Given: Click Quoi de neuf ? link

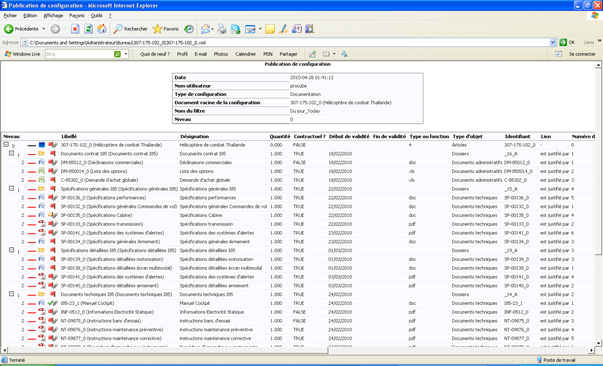Looking at the screenshot, I should 155,54.
